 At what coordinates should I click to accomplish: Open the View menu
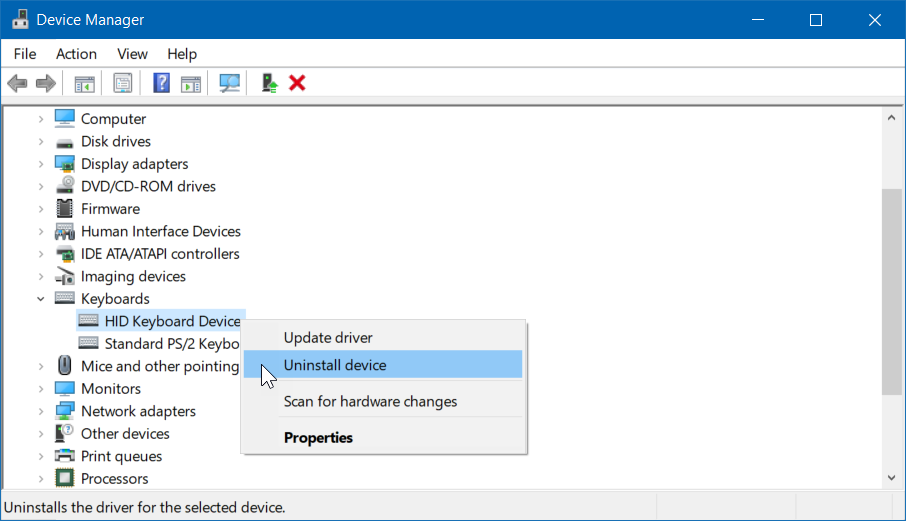click(132, 54)
